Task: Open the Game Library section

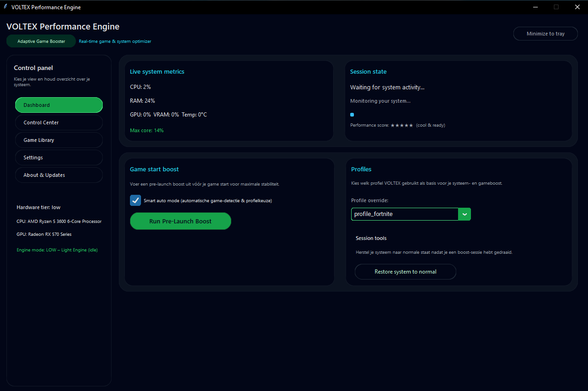Action: (59, 140)
